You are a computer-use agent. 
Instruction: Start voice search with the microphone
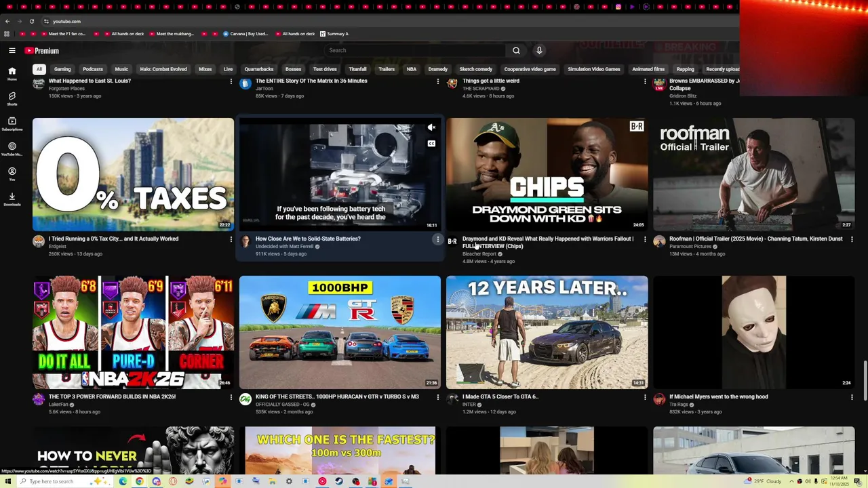[539, 50]
